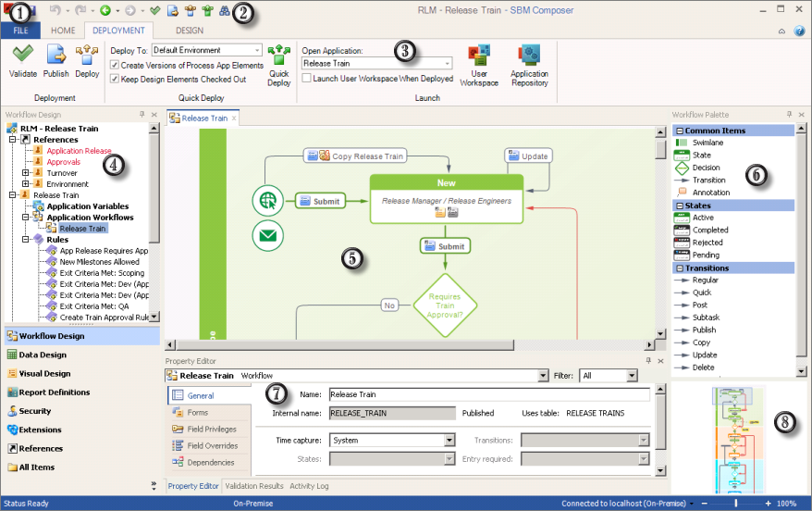The height and width of the screenshot is (511, 812).
Task: Collapse the Common Items palette section
Action: (x=680, y=131)
